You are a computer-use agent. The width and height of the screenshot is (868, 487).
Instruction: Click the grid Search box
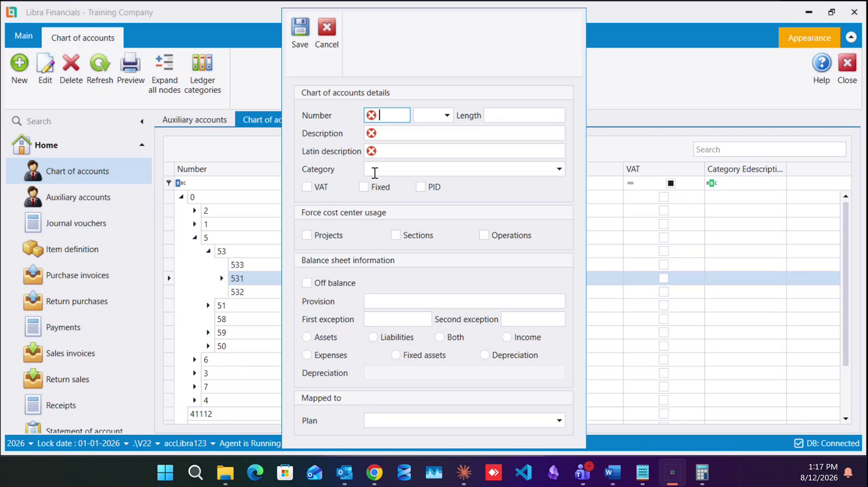pos(769,150)
